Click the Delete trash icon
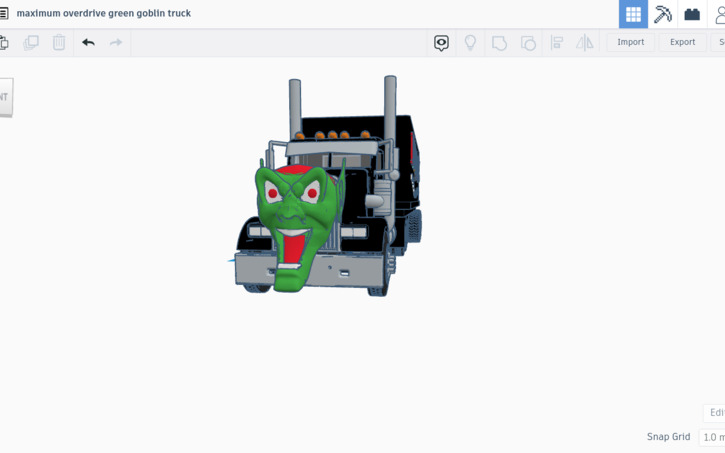725x453 pixels. [x=59, y=43]
